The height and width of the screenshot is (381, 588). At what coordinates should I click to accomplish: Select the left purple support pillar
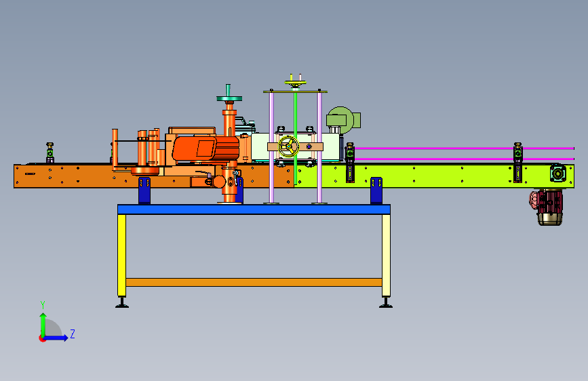pyautogui.click(x=271, y=147)
